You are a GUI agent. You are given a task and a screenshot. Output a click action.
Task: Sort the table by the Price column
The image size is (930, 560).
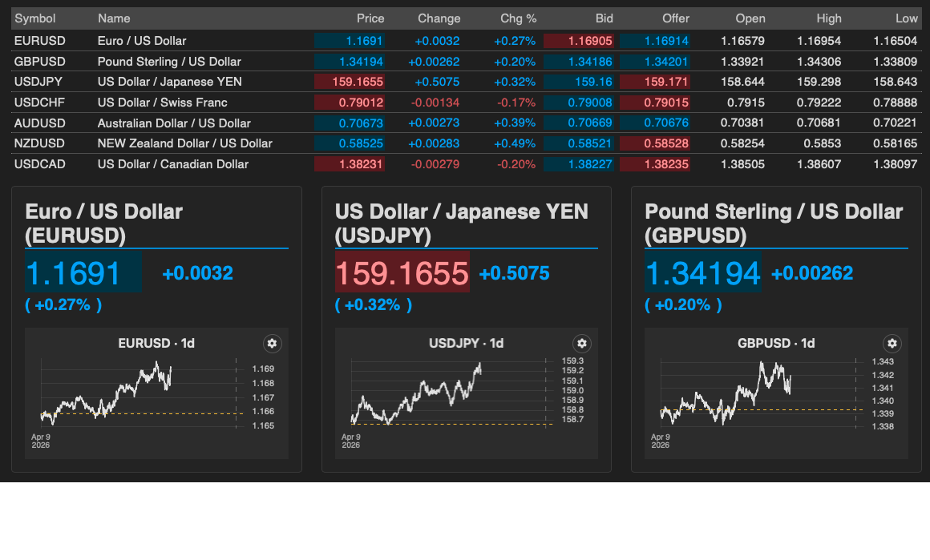(370, 18)
